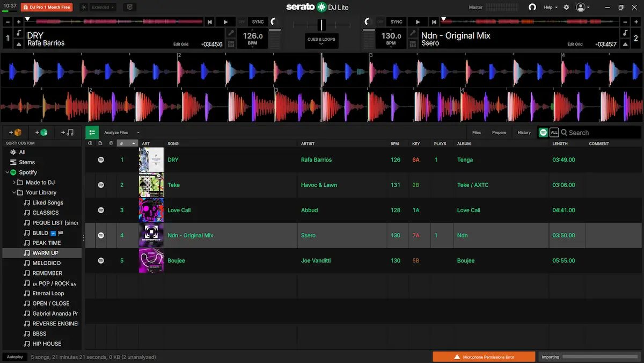Toggle the green library list view icon
Screen dimensions: 644x363
[x=92, y=133]
